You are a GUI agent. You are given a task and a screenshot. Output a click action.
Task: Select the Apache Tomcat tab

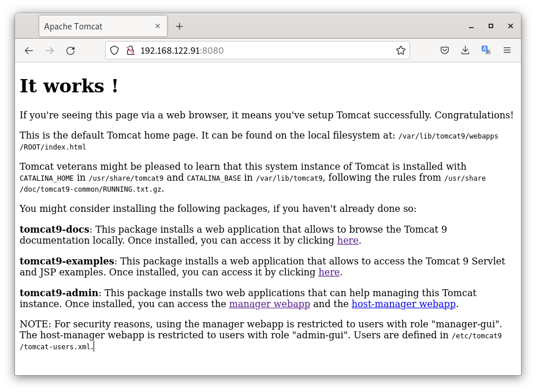tap(92, 27)
